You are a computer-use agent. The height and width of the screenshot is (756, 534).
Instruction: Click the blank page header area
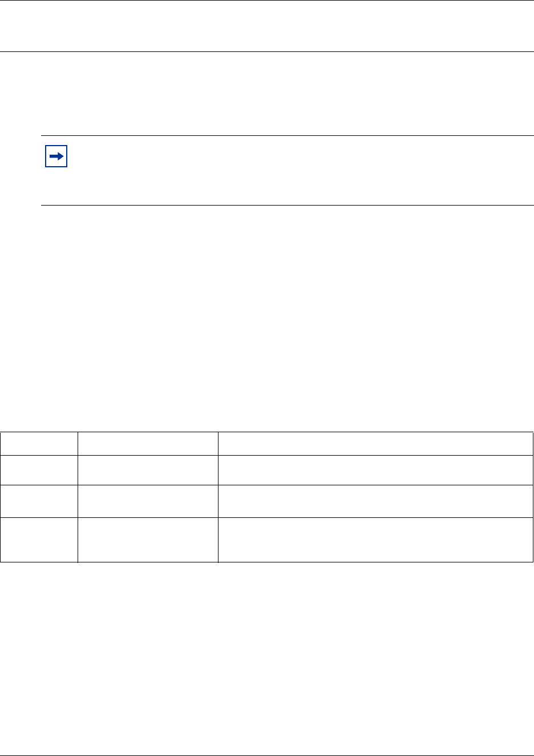click(267, 26)
